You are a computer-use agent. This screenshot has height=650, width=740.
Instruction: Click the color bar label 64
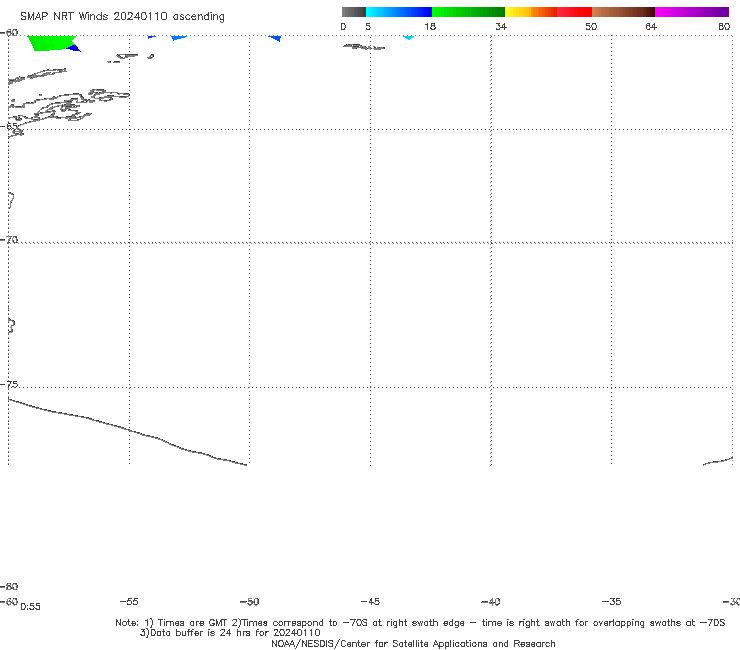coord(651,26)
